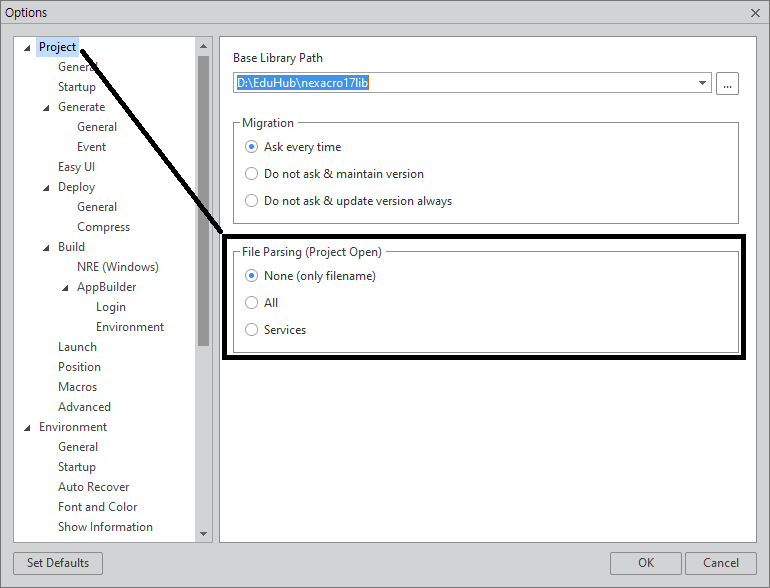Collapse the Project tree node

pos(27,48)
